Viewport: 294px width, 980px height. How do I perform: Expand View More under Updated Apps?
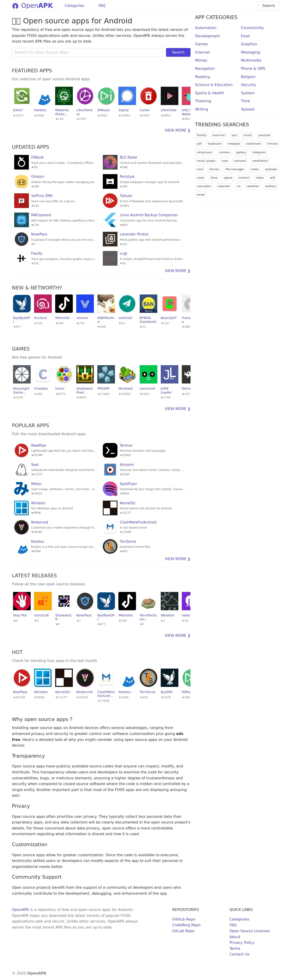click(177, 271)
